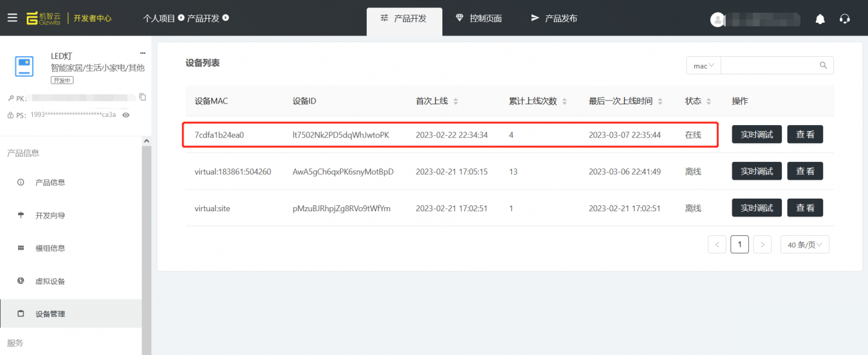Click the 在线 status cell
This screenshot has width=868, height=355.
pos(693,134)
